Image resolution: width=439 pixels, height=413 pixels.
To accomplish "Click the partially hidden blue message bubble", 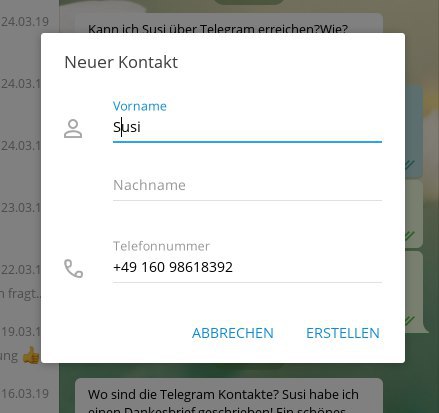I will (x=414, y=131).
